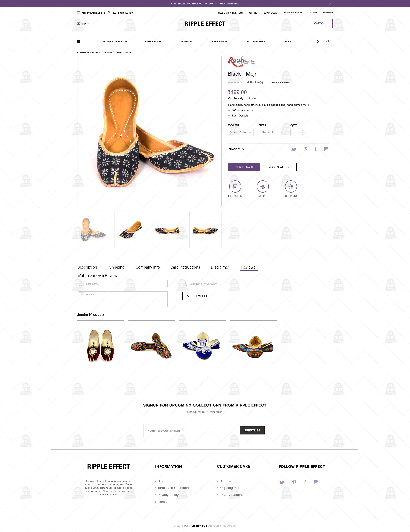Viewport: 410px width, 532px height.
Task: Click the Recycled badge icon
Action: coord(235,187)
